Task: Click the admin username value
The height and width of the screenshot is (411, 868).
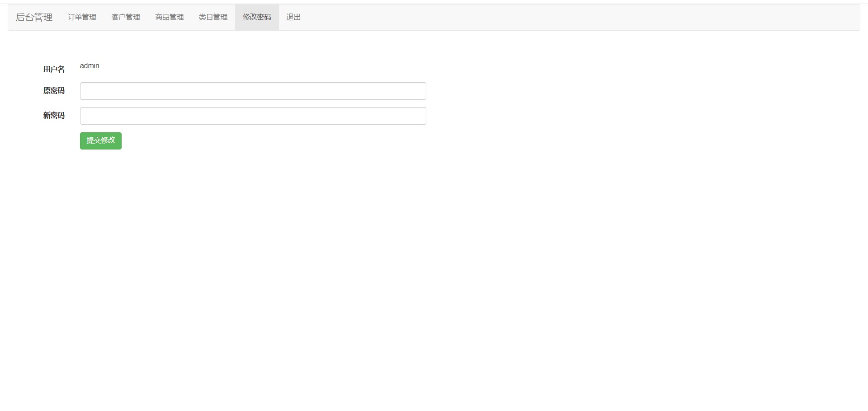Action: [x=90, y=66]
